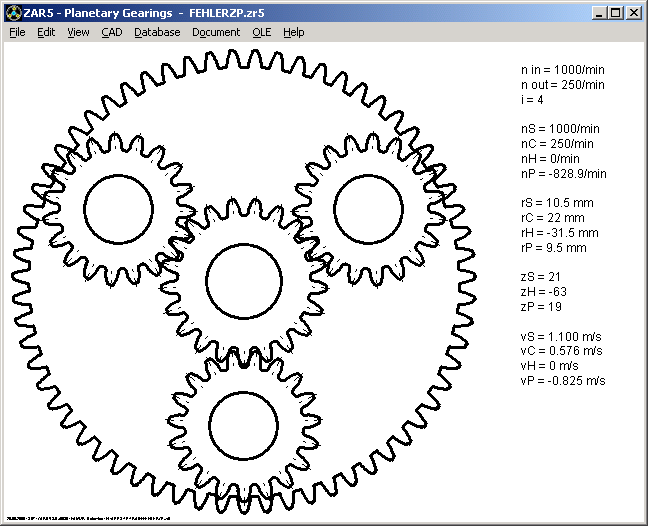The width and height of the screenshot is (648, 526).
Task: Open the View menu
Action: (x=78, y=32)
